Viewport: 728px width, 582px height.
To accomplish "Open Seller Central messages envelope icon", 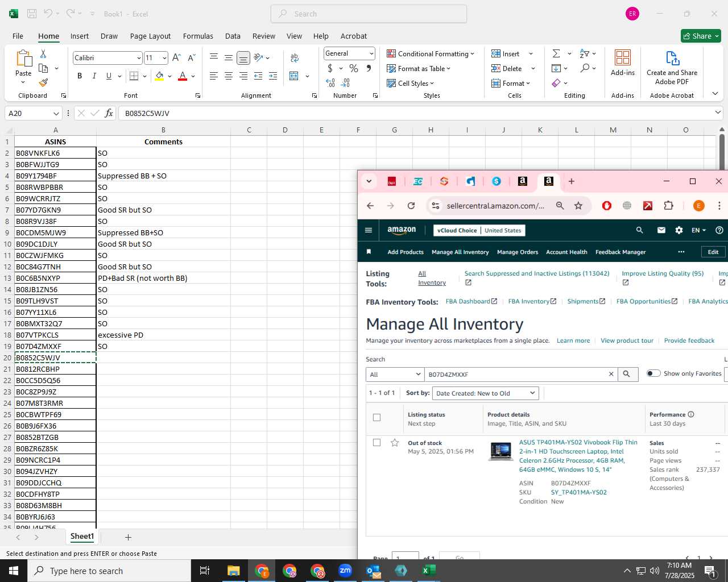I will [661, 230].
